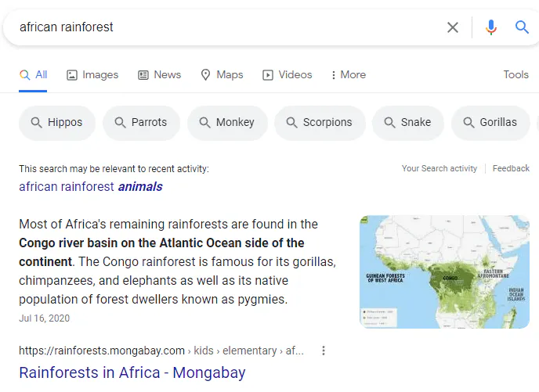The width and height of the screenshot is (539, 392).
Task: Switch to the Images tab
Action: (92, 74)
